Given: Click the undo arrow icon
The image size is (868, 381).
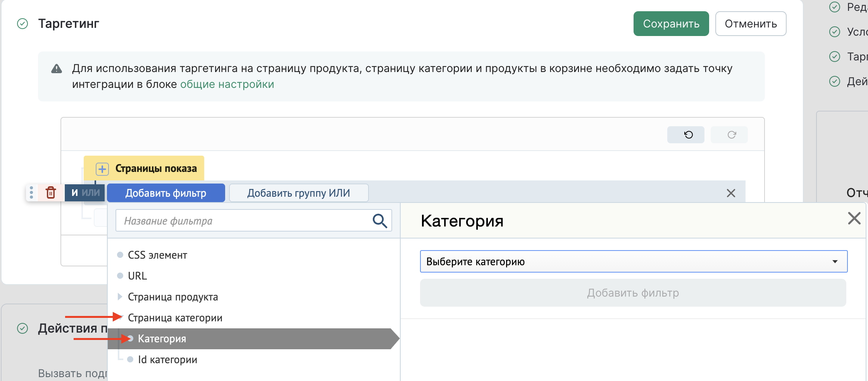Looking at the screenshot, I should 688,135.
